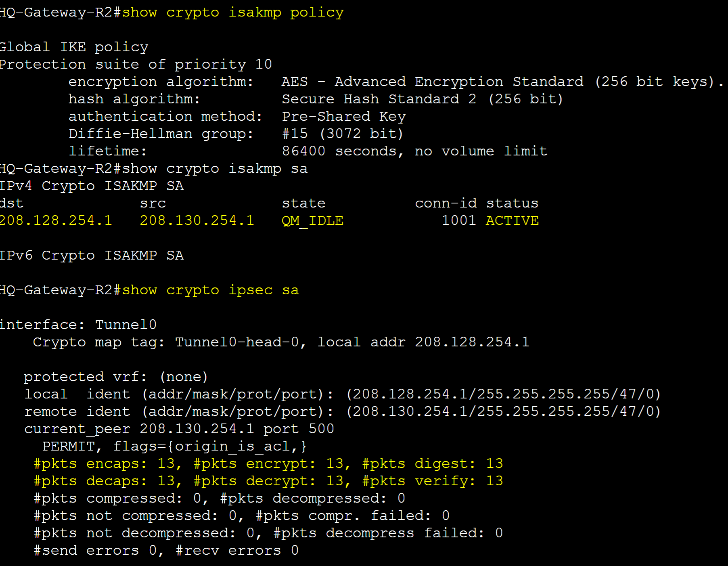Image resolution: width=728 pixels, height=566 pixels.
Task: Click destination IP 208.128.254.1 in ISAKMP SA
Action: pos(56,220)
